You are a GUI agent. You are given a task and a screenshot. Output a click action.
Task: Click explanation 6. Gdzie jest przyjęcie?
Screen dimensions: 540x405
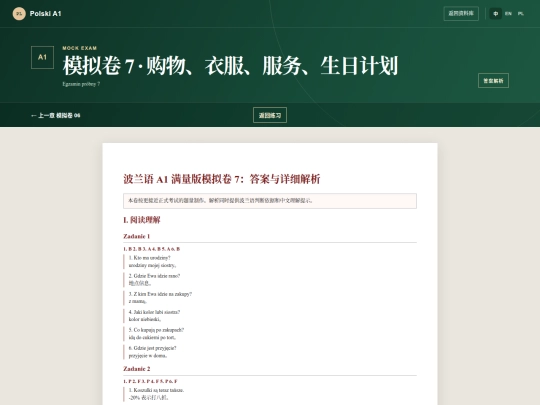[x=270, y=352]
